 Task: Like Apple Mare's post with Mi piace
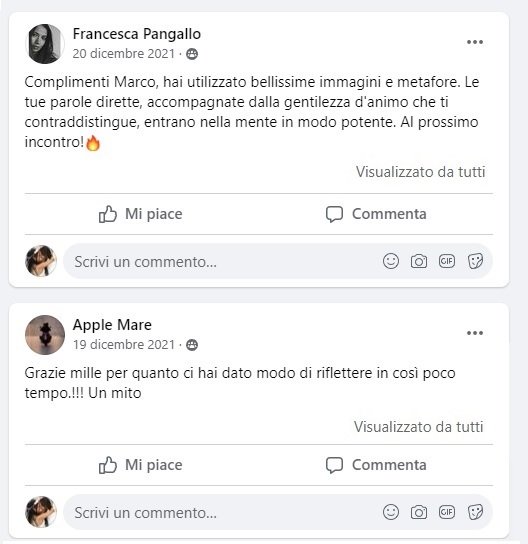click(140, 465)
